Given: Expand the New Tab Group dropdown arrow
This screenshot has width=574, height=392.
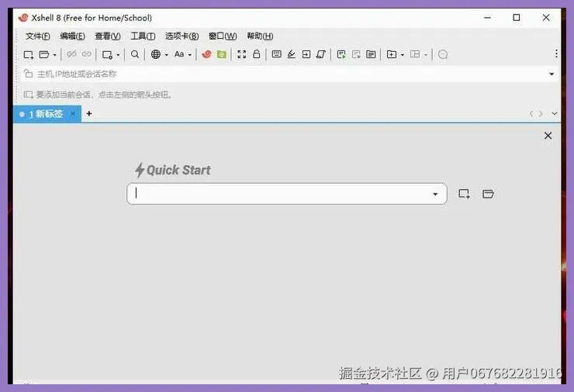Looking at the screenshot, I should pos(403,55).
